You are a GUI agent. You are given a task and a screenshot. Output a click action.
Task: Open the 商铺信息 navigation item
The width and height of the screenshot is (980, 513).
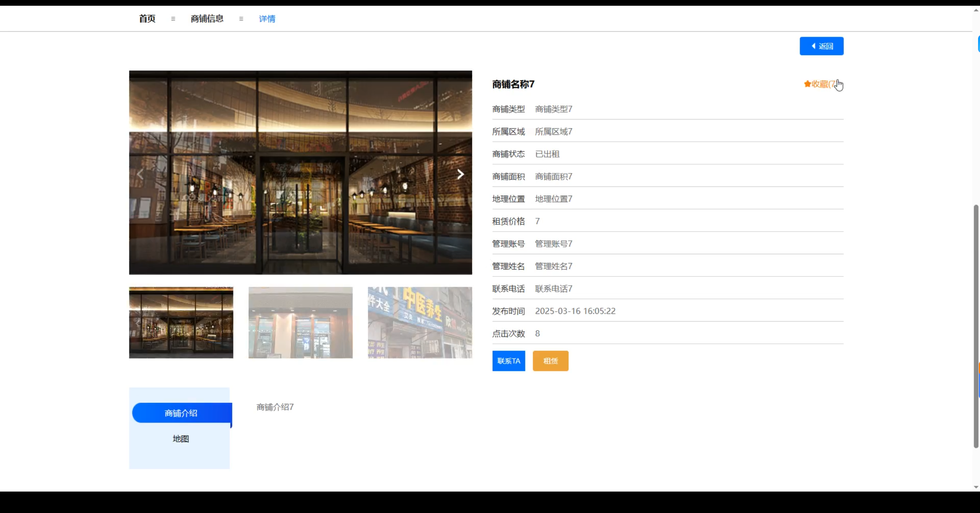(x=206, y=18)
